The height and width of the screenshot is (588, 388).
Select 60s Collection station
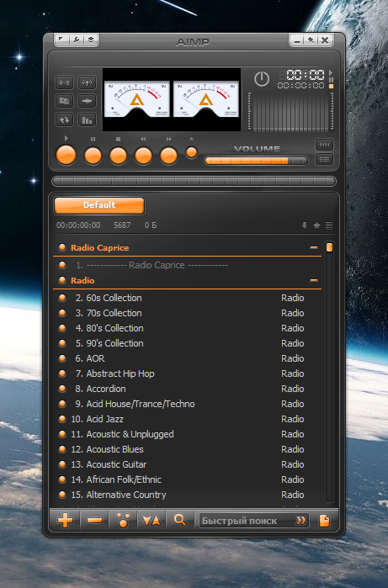(188, 298)
